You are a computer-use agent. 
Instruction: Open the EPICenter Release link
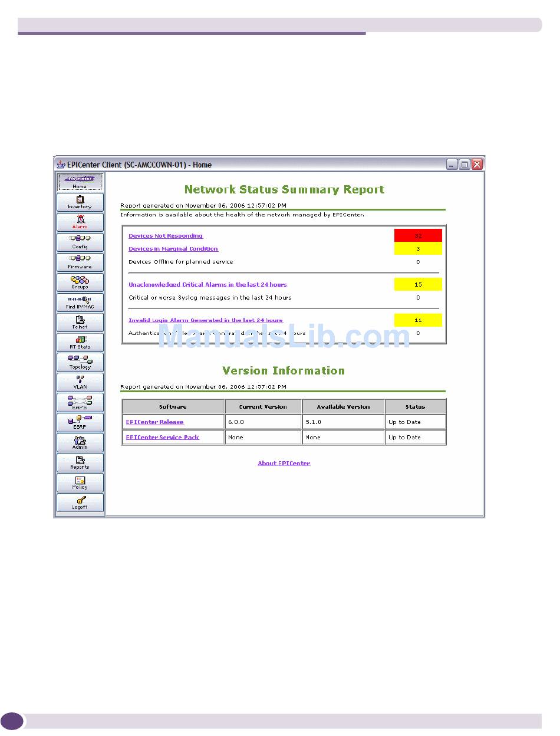click(x=154, y=422)
